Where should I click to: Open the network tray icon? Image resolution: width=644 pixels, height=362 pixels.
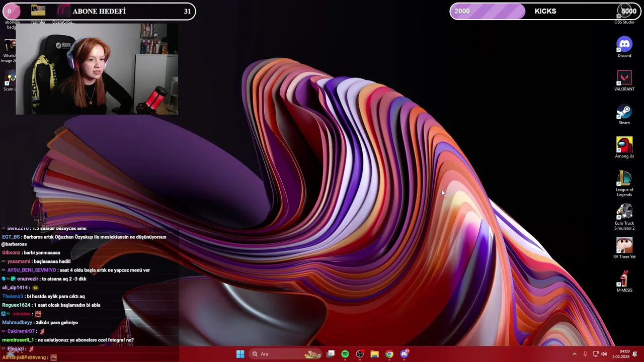click(596, 354)
